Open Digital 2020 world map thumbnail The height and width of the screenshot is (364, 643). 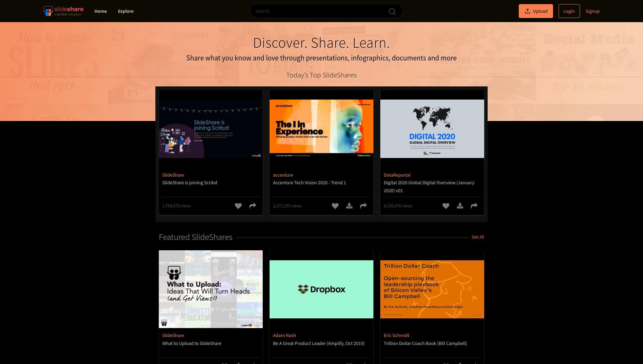(x=432, y=129)
